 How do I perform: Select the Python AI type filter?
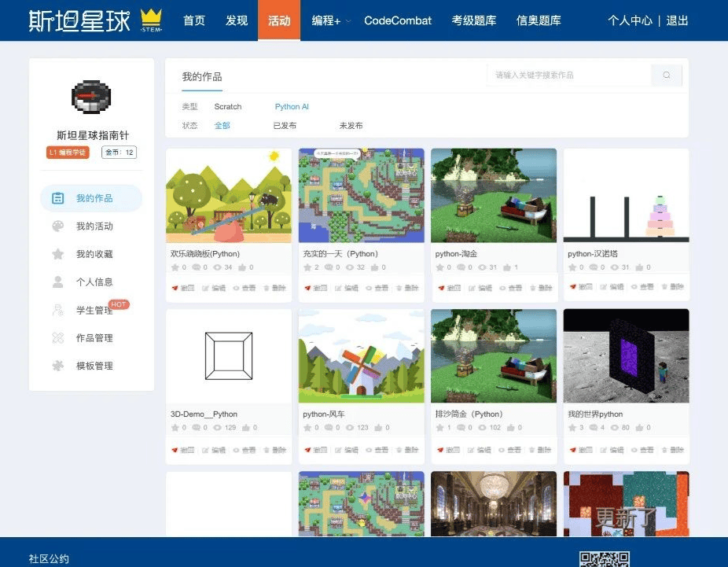[292, 107]
